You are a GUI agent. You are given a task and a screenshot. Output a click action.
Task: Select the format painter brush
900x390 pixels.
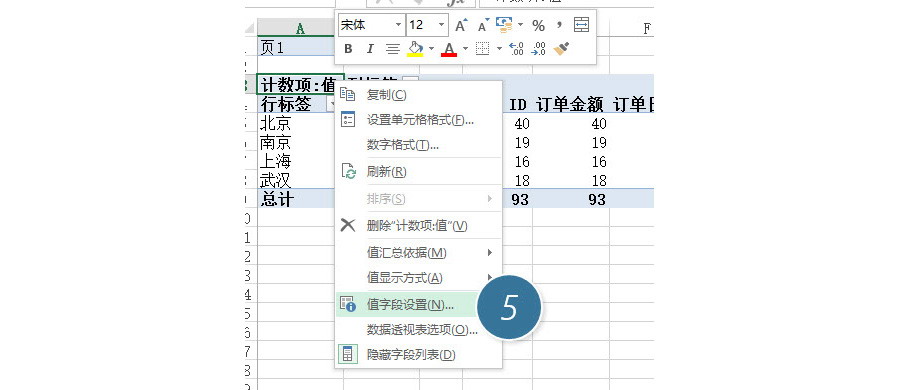561,49
